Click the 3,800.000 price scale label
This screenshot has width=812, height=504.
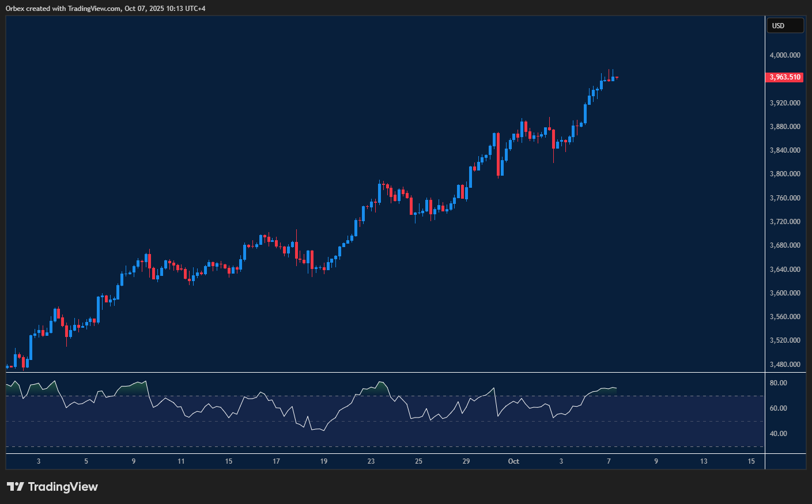pyautogui.click(x=785, y=174)
